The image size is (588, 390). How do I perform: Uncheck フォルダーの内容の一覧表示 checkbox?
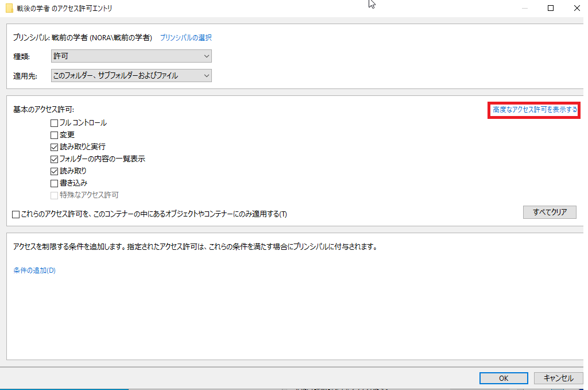(54, 159)
